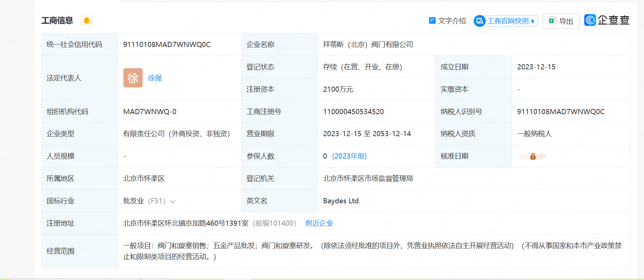The image size is (644, 280).
Task: Select registered capital 2100万元
Action: click(338, 89)
